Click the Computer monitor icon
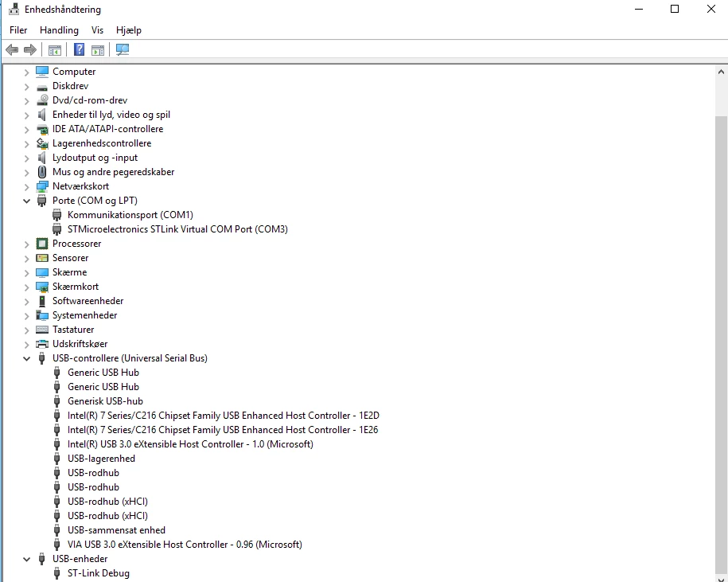The image size is (728, 582). click(x=42, y=72)
